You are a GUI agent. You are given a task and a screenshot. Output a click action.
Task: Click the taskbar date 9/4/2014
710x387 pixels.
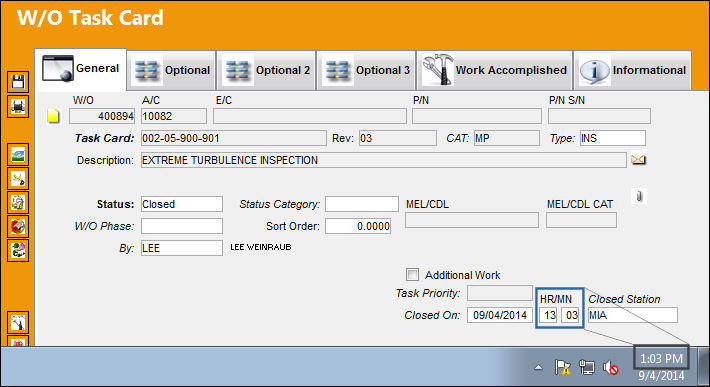click(661, 375)
